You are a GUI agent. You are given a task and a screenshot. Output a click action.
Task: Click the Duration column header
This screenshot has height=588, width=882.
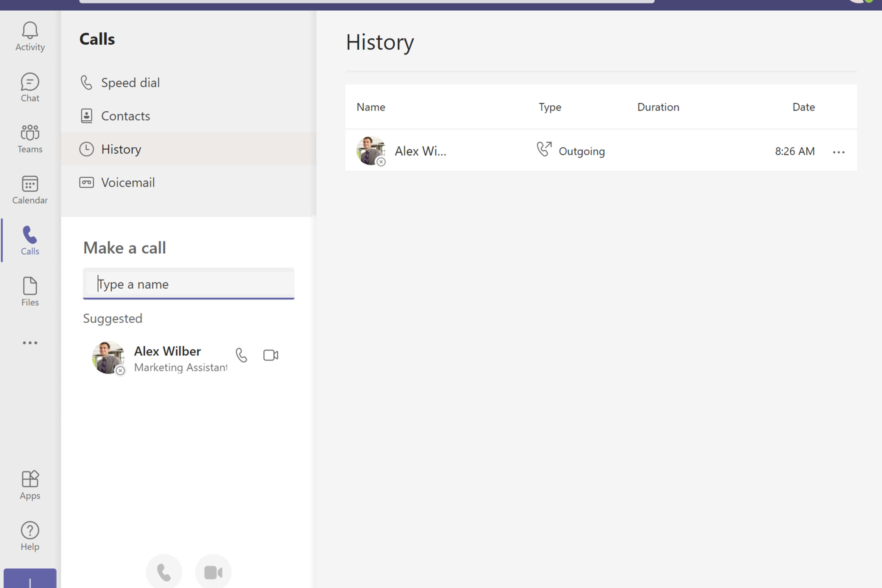(x=658, y=107)
